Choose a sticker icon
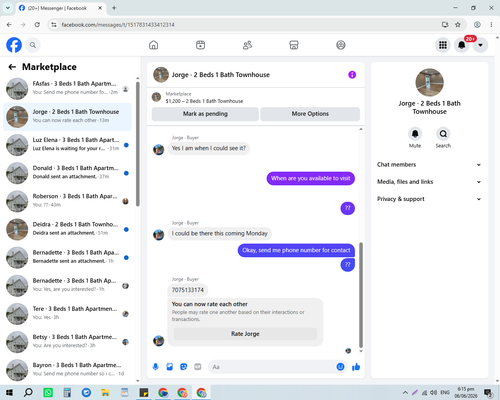 [x=184, y=367]
